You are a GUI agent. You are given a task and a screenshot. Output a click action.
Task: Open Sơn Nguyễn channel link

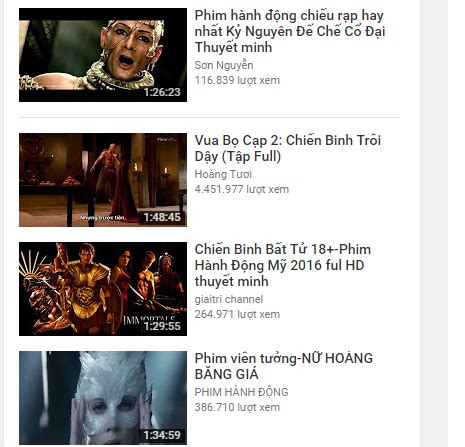pyautogui.click(x=224, y=65)
